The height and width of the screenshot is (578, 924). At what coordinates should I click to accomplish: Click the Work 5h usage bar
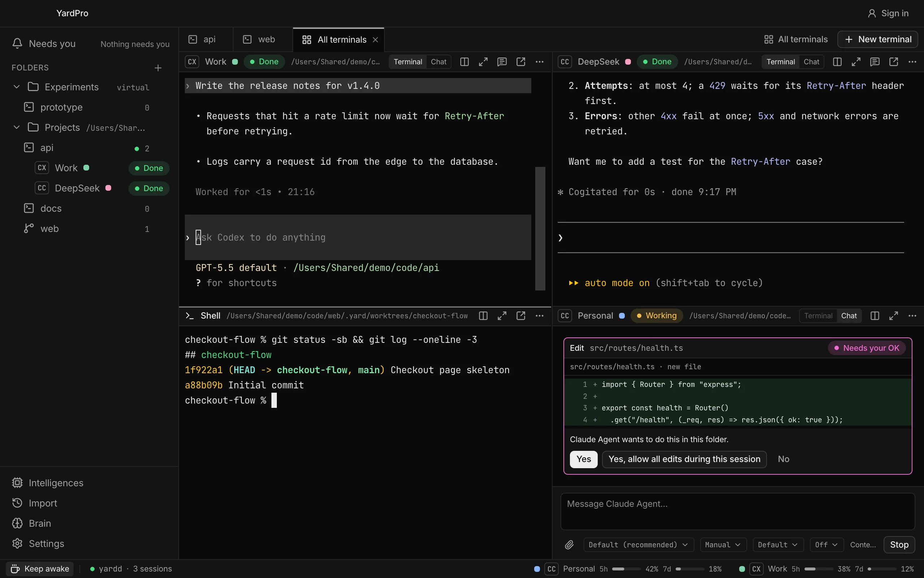click(819, 569)
